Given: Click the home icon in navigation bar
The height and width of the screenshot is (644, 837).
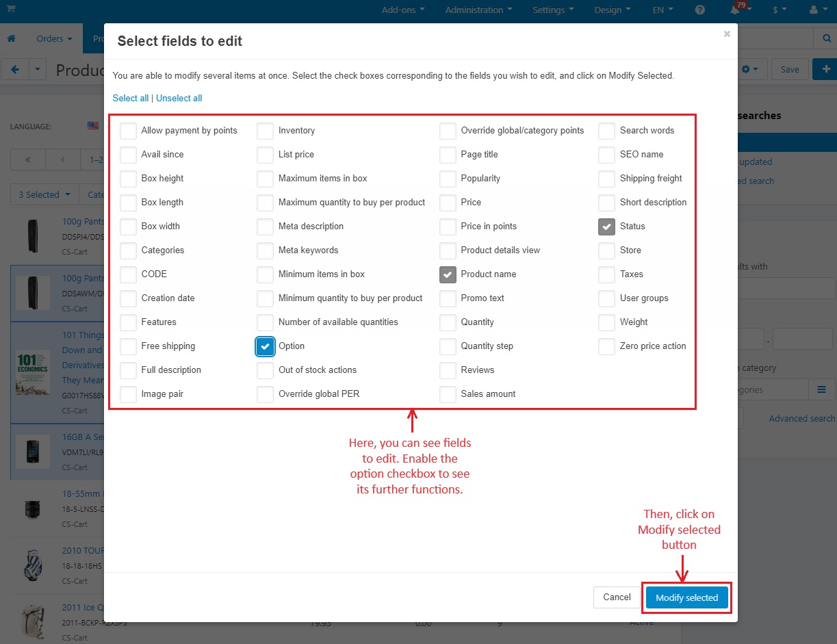Looking at the screenshot, I should [x=12, y=39].
